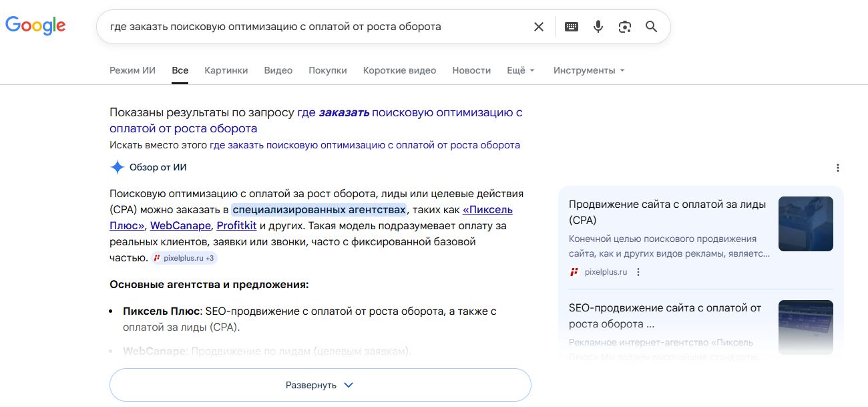This screenshot has height=407, width=868.
Task: Clear the search box with X icon
Action: point(538,27)
